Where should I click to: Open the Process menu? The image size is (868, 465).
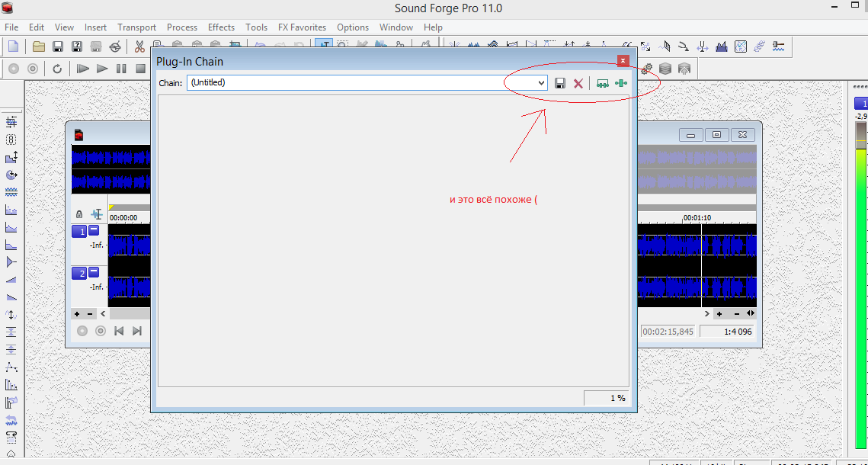coord(182,27)
